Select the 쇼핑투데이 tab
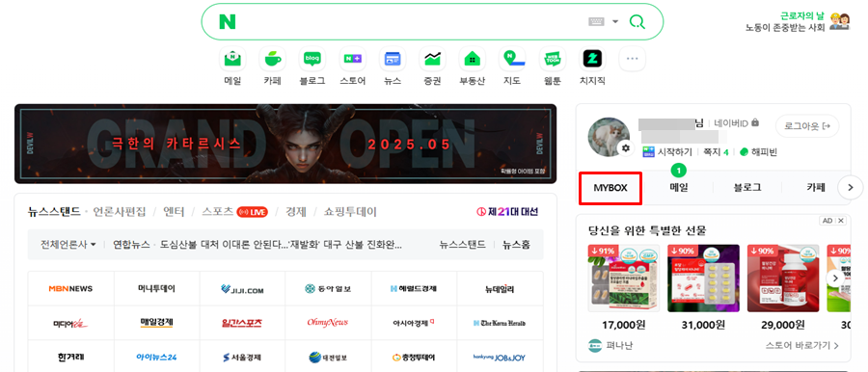The width and height of the screenshot is (868, 372). click(350, 211)
